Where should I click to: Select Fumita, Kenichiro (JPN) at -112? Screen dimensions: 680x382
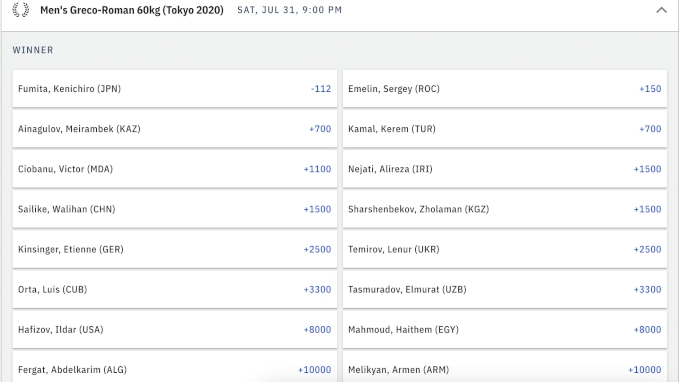tap(175, 88)
